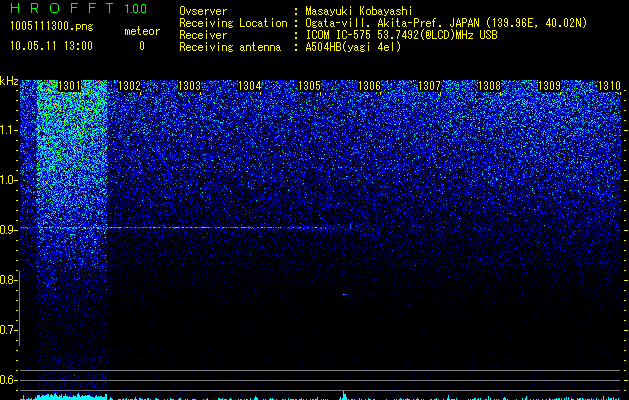Click the date 10.05.11 13:00
Viewport: 629px width, 400px height.
(x=51, y=46)
